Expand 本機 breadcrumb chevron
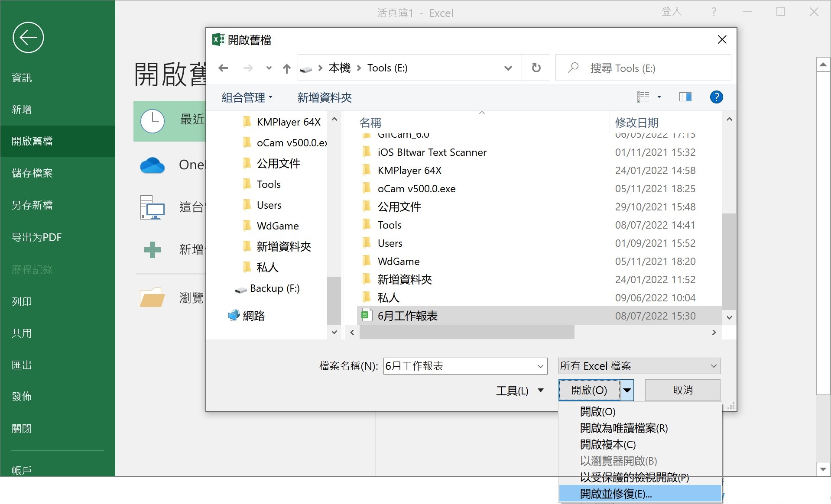 click(x=359, y=68)
